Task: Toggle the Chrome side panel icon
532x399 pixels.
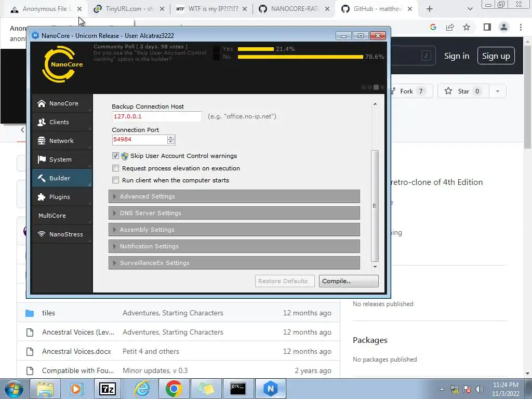Action: [x=487, y=27]
